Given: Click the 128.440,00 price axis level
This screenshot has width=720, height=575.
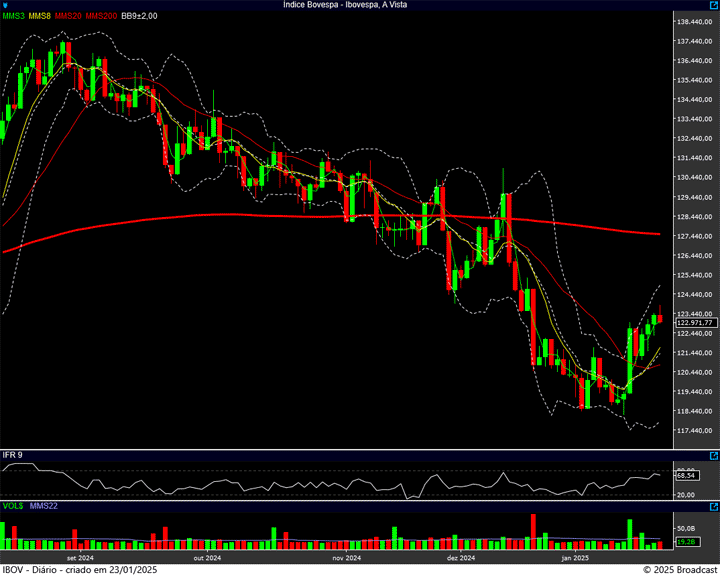Looking at the screenshot, I should click(x=694, y=216).
